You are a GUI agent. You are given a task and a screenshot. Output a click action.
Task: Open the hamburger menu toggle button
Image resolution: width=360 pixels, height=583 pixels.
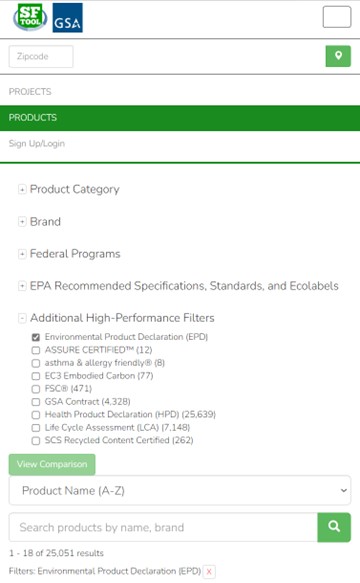tap(337, 17)
